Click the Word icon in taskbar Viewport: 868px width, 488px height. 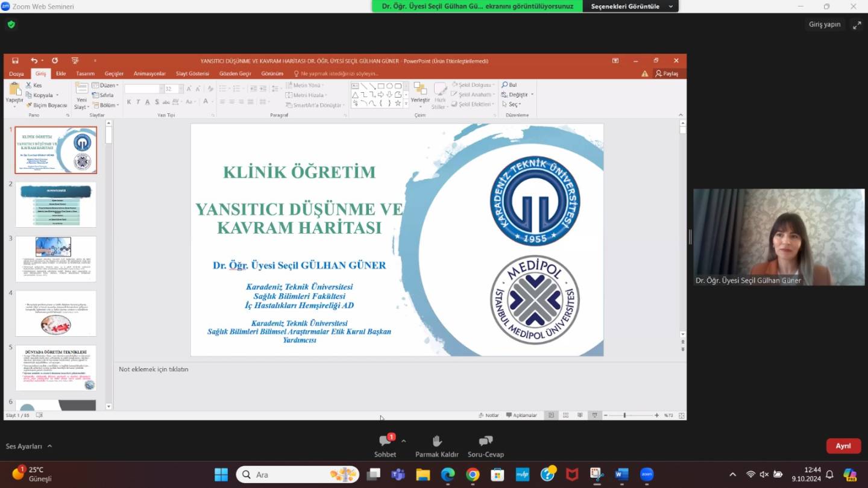coord(621,475)
